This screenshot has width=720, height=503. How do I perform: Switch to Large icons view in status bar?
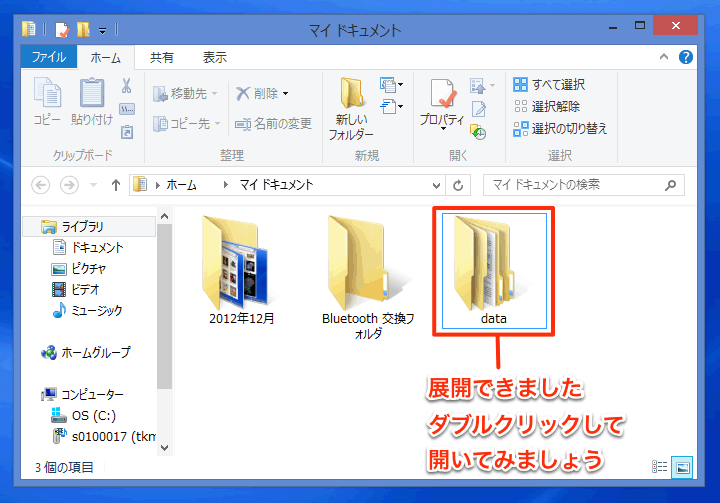click(681, 467)
